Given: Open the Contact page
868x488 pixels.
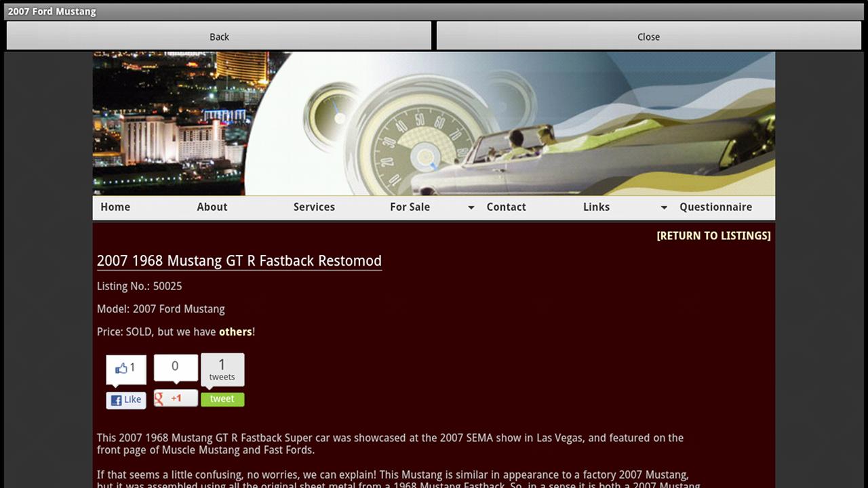Looking at the screenshot, I should [x=506, y=207].
